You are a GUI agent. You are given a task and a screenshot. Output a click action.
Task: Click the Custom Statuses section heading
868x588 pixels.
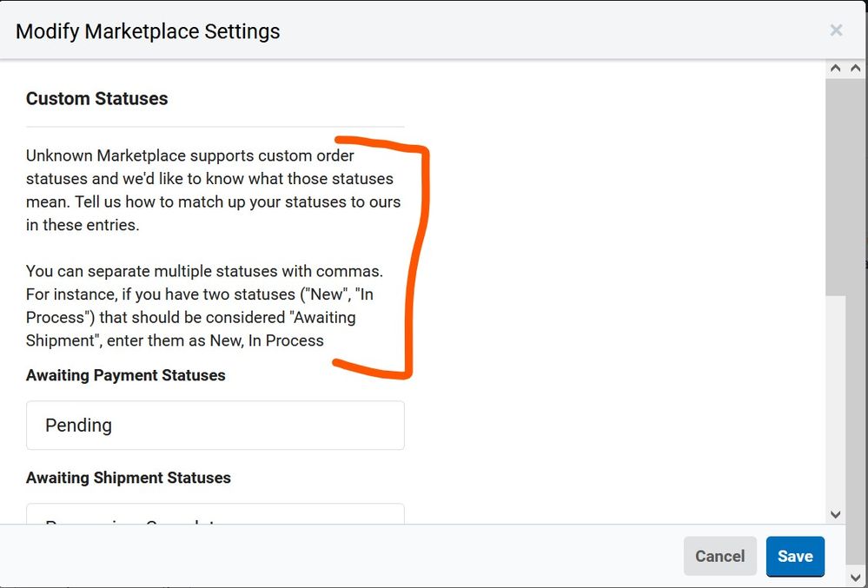[96, 98]
